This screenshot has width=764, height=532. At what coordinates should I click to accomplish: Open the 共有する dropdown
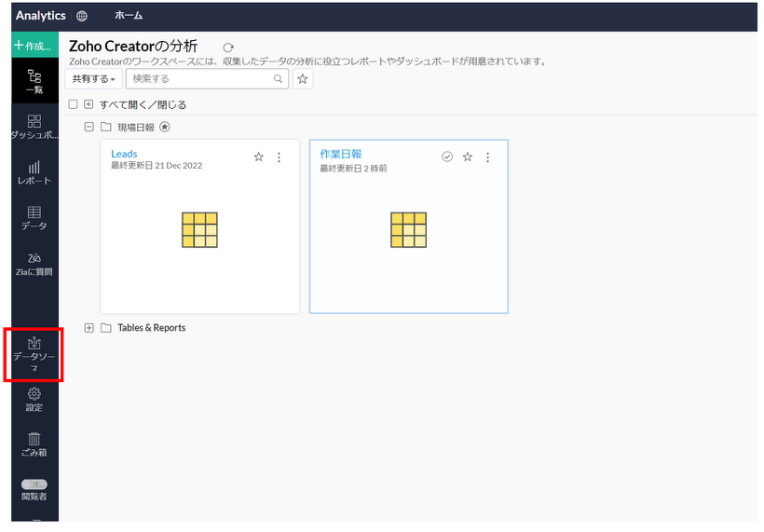tap(93, 79)
